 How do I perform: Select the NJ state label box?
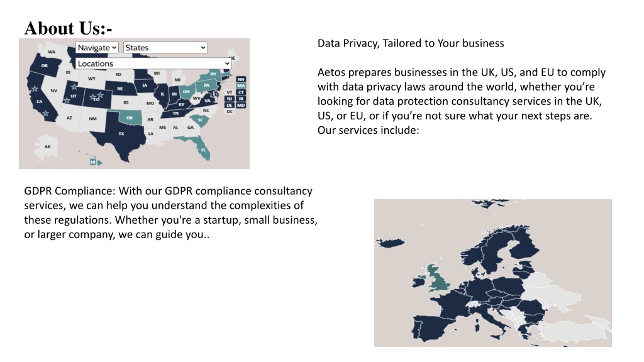[x=230, y=99]
